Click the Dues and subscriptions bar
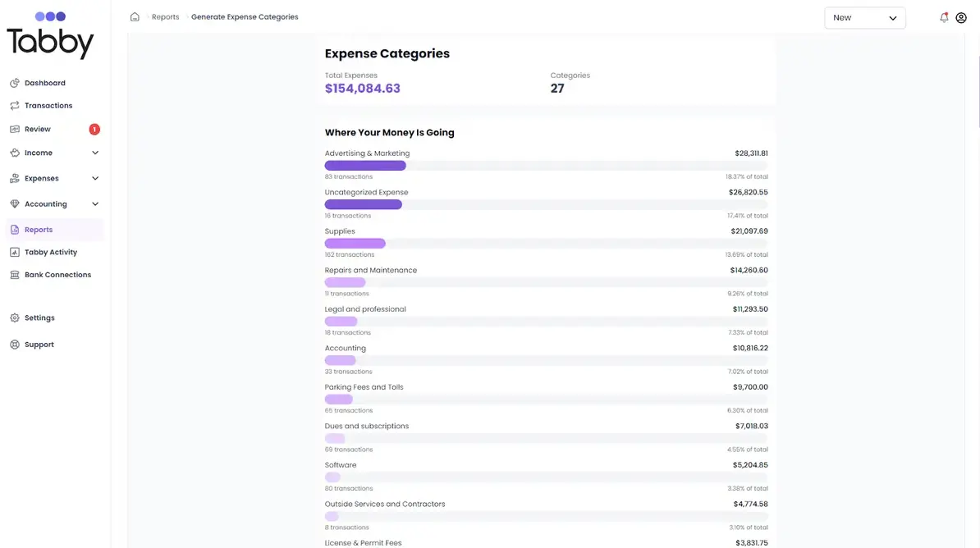 546,438
